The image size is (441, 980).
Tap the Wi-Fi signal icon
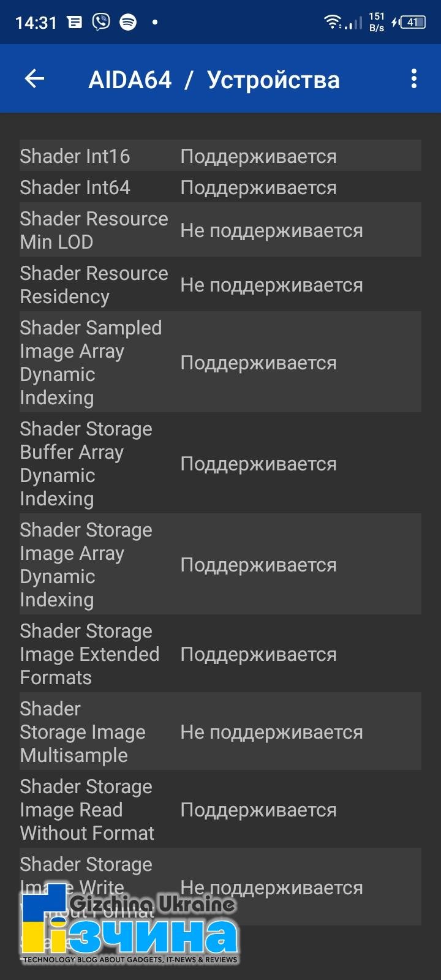pyautogui.click(x=333, y=22)
